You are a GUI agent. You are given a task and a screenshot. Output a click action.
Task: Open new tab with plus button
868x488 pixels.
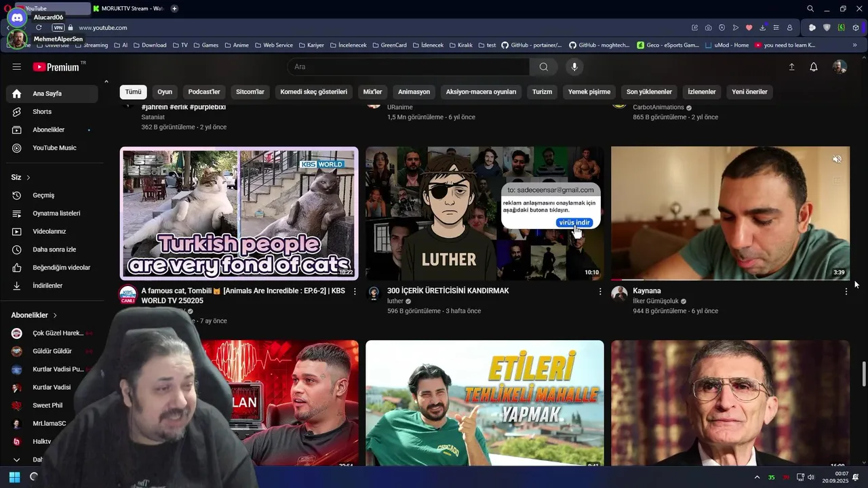[174, 9]
